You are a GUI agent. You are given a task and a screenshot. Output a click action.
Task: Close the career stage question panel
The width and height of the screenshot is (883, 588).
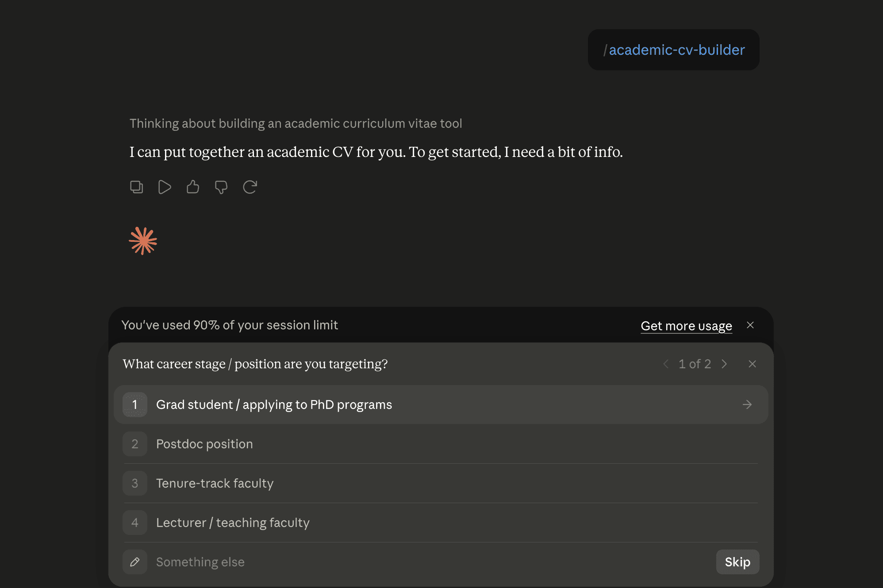pyautogui.click(x=752, y=364)
